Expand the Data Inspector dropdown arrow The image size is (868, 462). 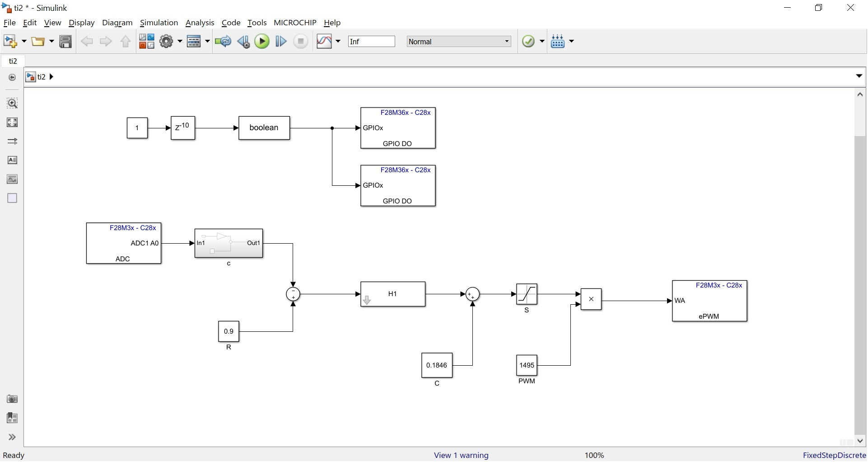[338, 42]
